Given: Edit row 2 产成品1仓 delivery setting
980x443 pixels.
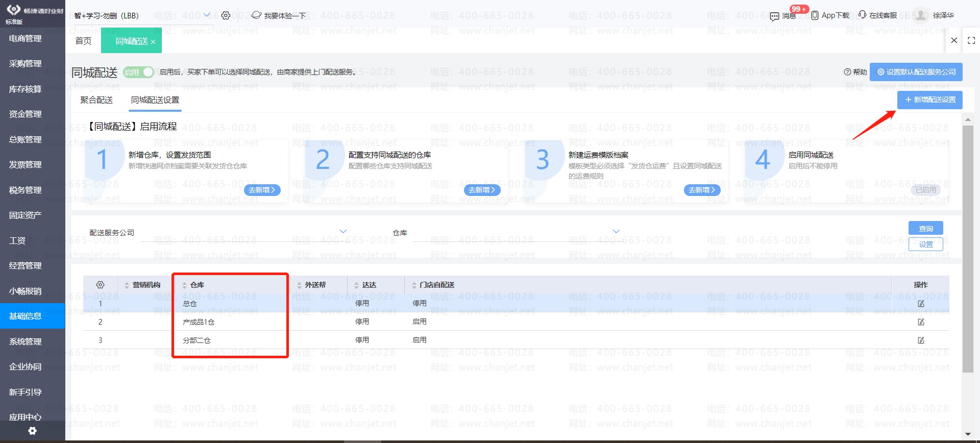Looking at the screenshot, I should (x=921, y=322).
